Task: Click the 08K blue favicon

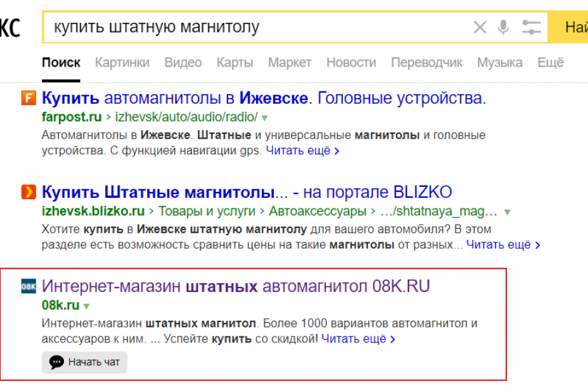Action: tap(29, 286)
